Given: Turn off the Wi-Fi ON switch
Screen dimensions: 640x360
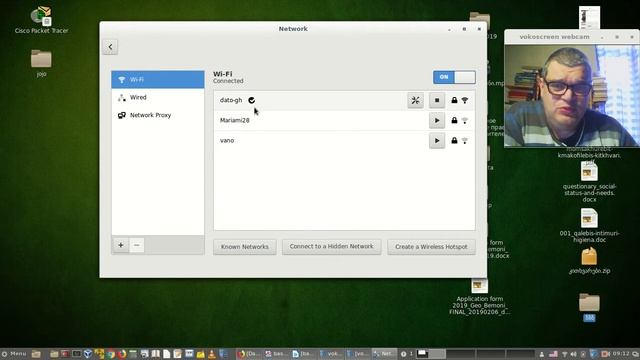Looking at the screenshot, I should [454, 77].
